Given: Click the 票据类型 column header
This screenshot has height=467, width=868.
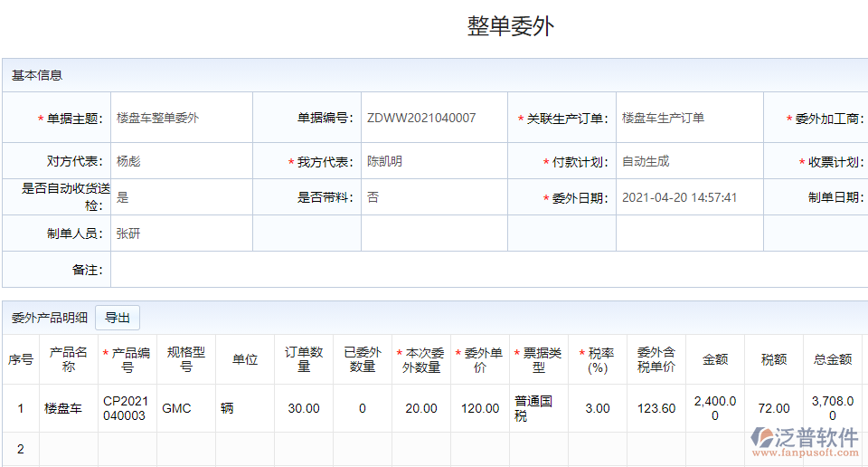Looking at the screenshot, I should coord(539,359).
